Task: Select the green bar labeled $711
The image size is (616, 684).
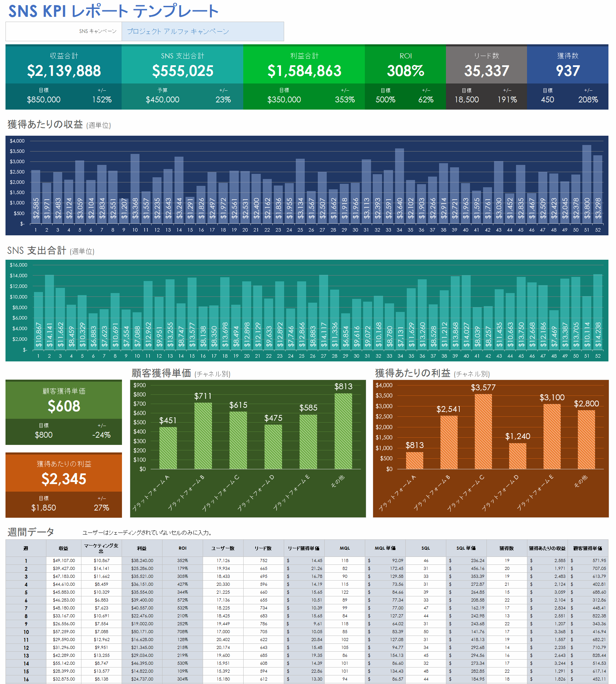Action: click(203, 436)
